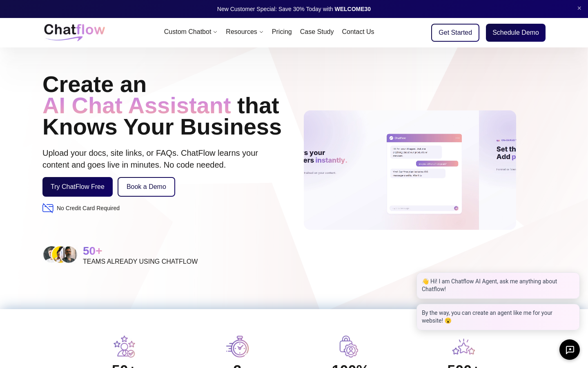
Task: Expand the Custom Chatbot dropdown
Action: point(191,32)
